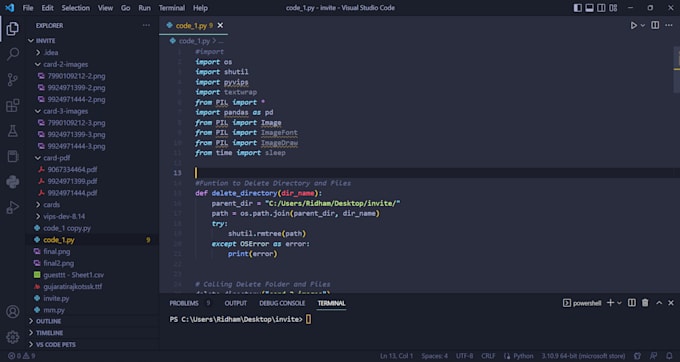The height and width of the screenshot is (362, 680).
Task: Open the Explorer view in activity bar
Action: coord(13,29)
